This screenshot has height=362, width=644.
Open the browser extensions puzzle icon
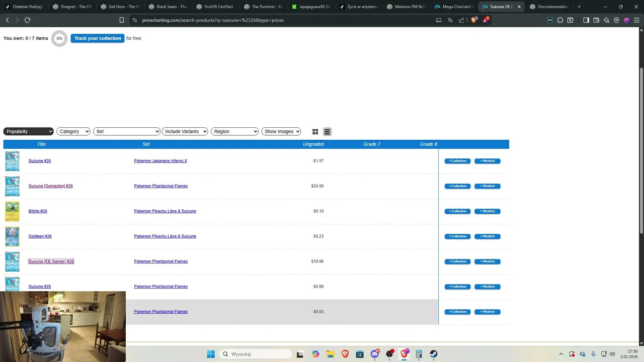(560, 20)
